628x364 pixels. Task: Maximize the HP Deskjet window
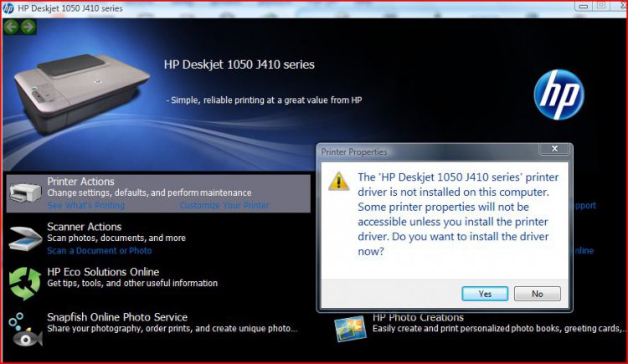pyautogui.click(x=601, y=6)
